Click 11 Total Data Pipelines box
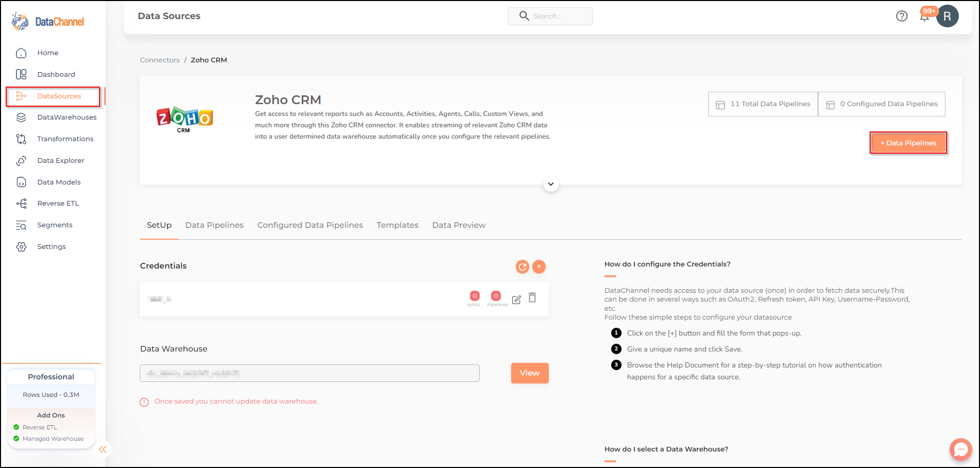This screenshot has width=980, height=468. [763, 104]
